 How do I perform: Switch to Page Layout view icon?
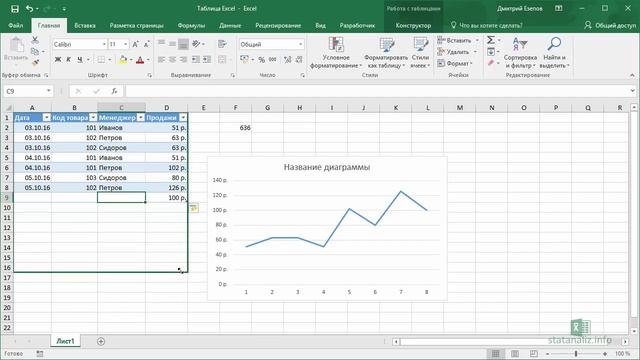point(515,353)
